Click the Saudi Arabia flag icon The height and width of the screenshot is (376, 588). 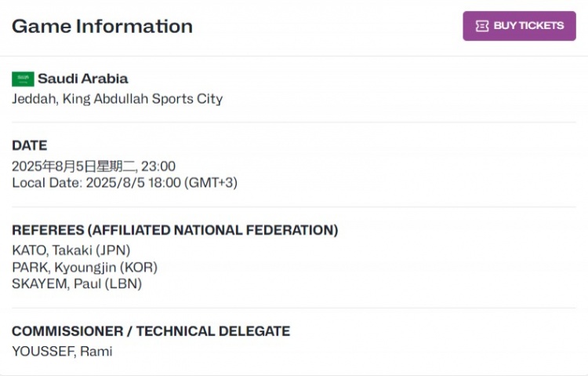point(23,78)
